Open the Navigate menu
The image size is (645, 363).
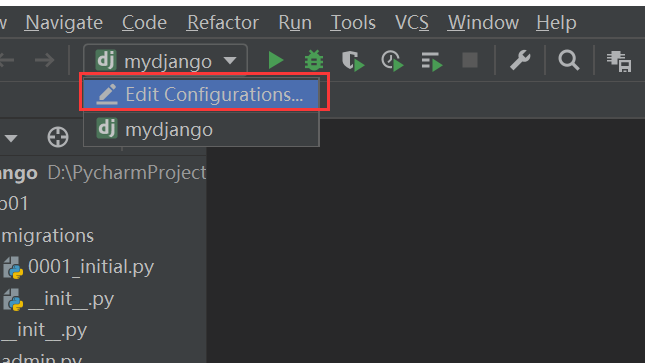pos(64,23)
